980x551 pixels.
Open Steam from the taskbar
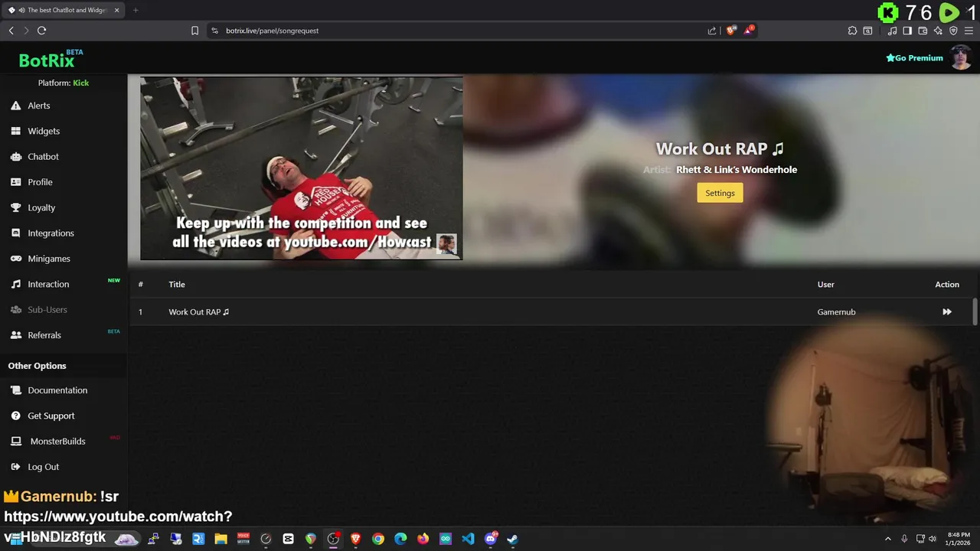[512, 539]
